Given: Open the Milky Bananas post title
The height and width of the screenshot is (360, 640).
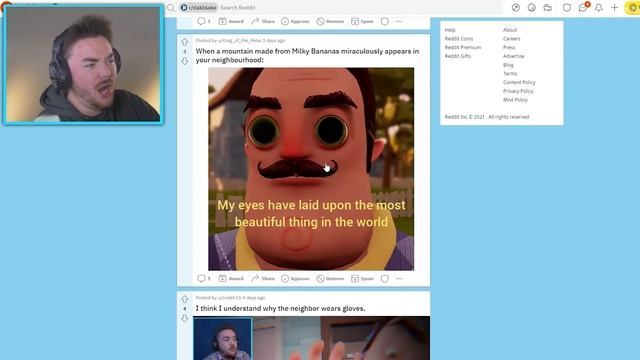Looking at the screenshot, I should pyautogui.click(x=307, y=56).
